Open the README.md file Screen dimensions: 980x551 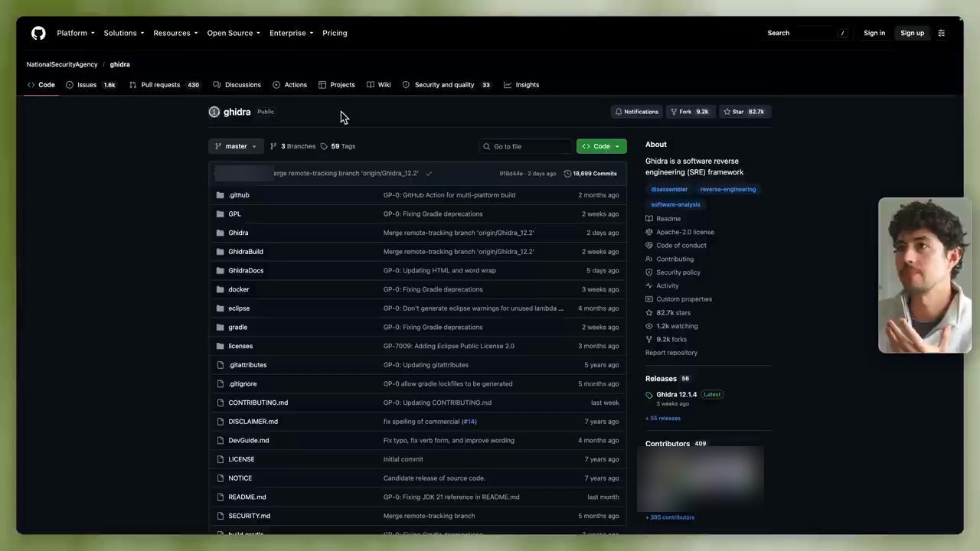pos(247,497)
